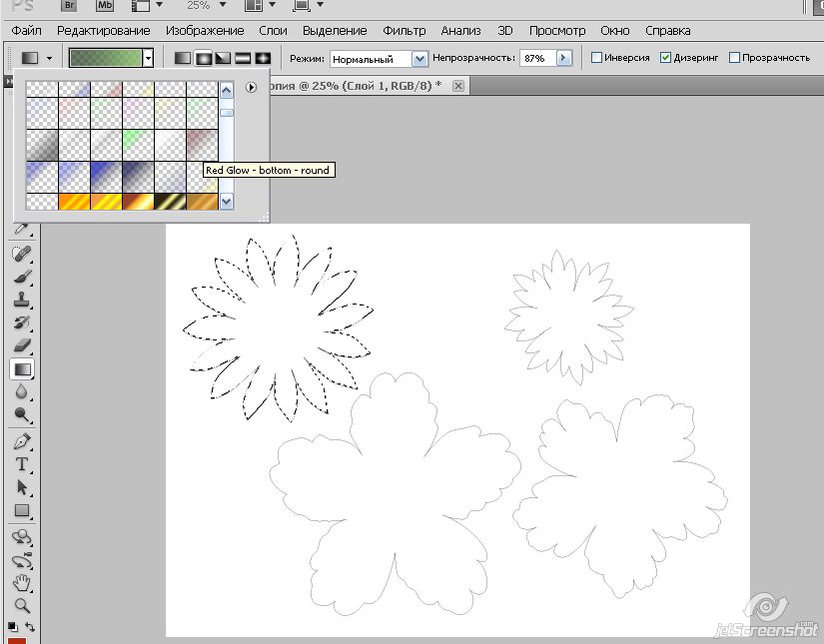The height and width of the screenshot is (644, 824).
Task: Open the Непрозрачность slider arrow
Action: coord(563,58)
